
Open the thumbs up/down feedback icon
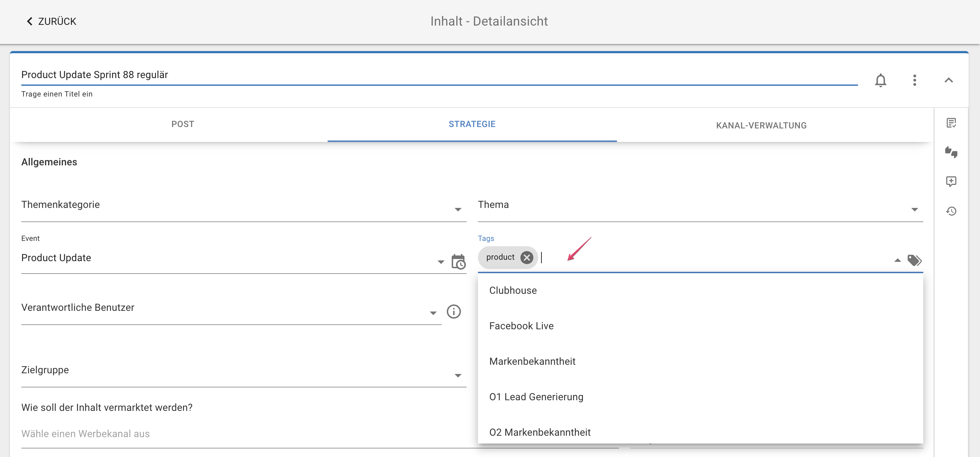pyautogui.click(x=951, y=152)
